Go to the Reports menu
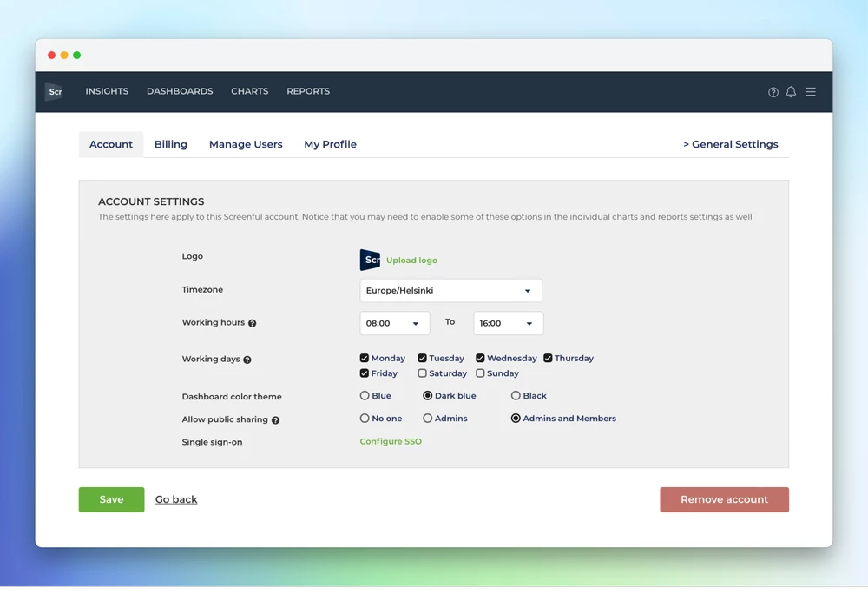This screenshot has width=868, height=594. [x=308, y=91]
